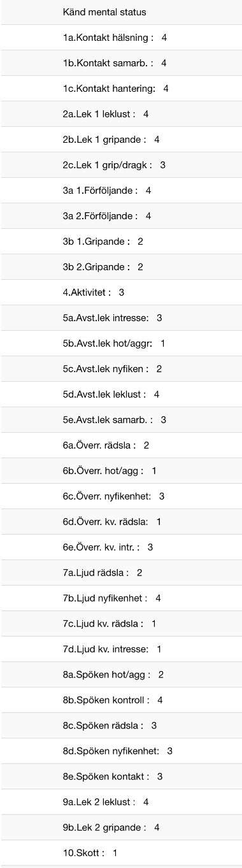Choose the 6a.Överr. rädsla row

click(x=121, y=445)
